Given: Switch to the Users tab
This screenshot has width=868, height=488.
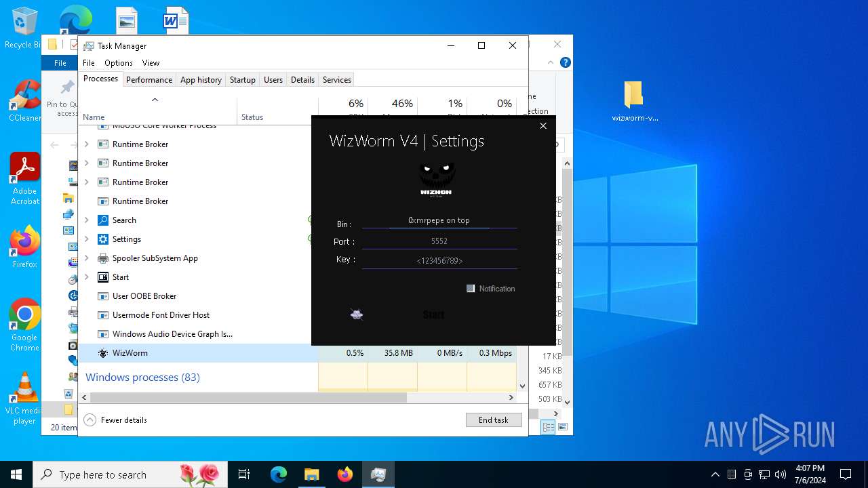Looking at the screenshot, I should tap(273, 79).
